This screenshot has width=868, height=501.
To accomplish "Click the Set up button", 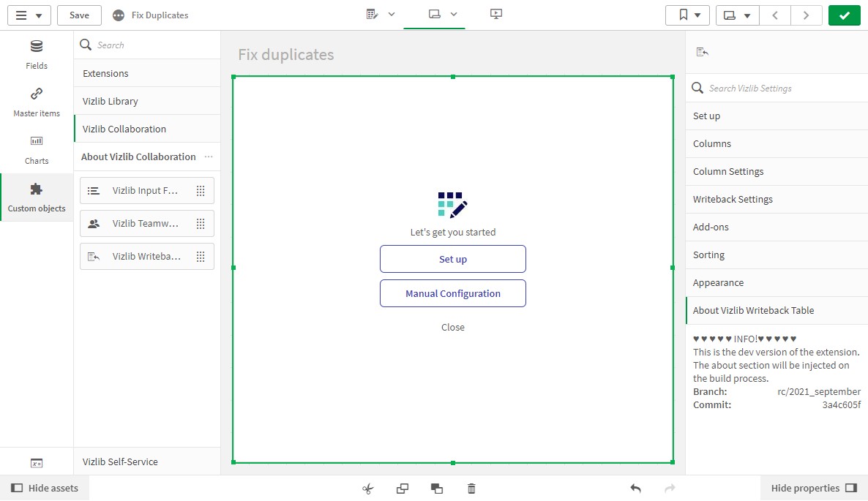I will [453, 259].
